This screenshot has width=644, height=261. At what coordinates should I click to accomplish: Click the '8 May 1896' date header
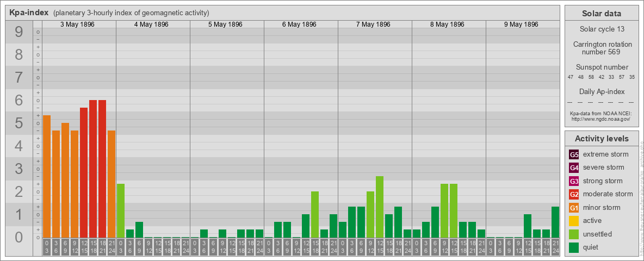click(x=447, y=24)
